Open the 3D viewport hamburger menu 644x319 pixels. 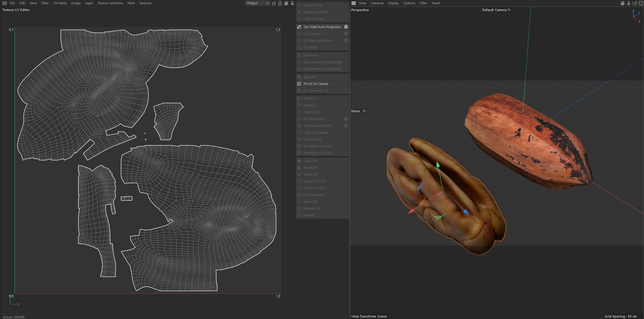(353, 3)
